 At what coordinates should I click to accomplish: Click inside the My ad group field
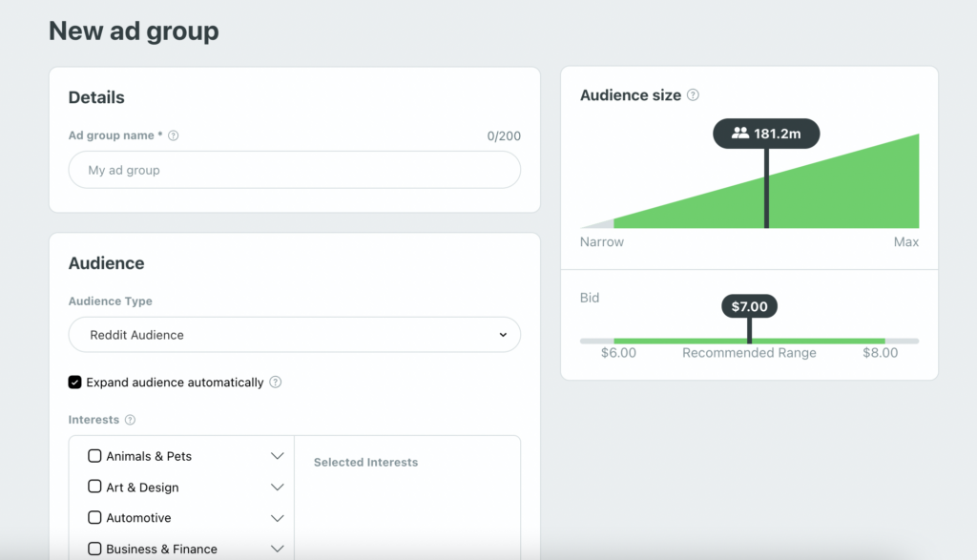click(x=294, y=170)
